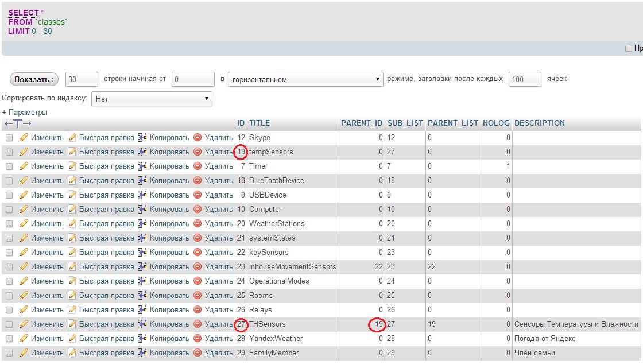Click the delete icon in the Timer row
The image size is (643, 364).
tap(197, 166)
